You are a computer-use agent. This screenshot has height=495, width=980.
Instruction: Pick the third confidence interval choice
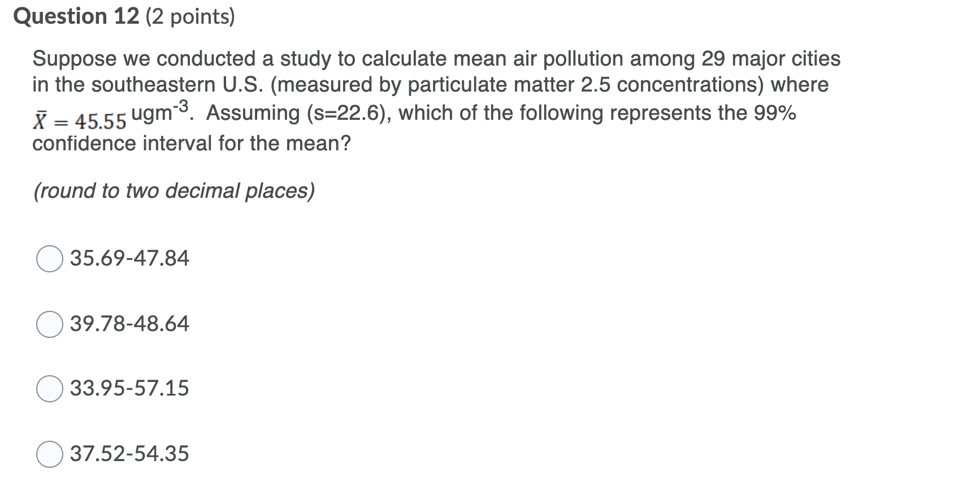[50, 389]
